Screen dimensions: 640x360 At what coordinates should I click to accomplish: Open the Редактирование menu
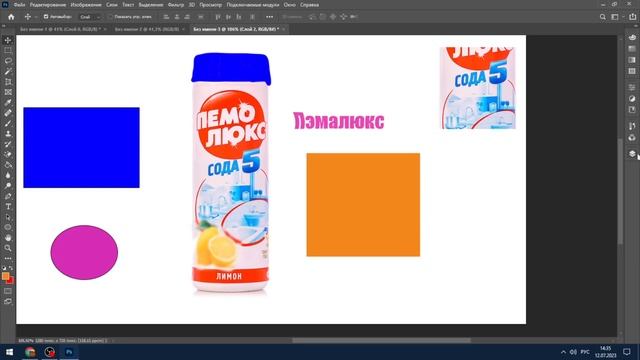[48, 5]
